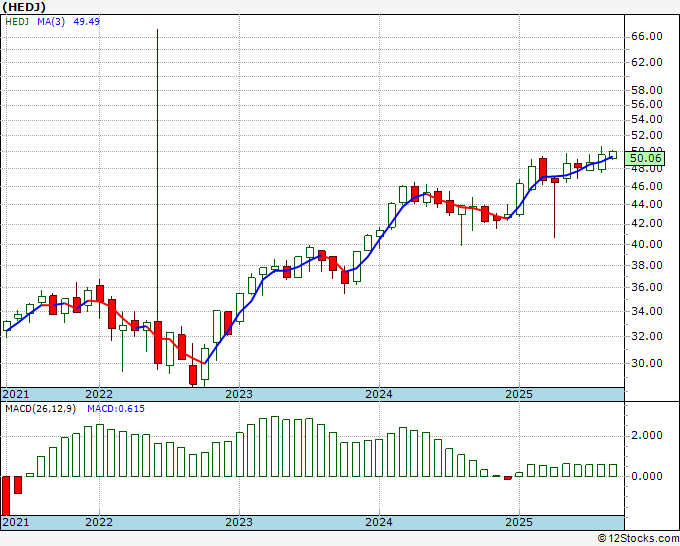
Task: Click the 40.00 price axis label
Action: [647, 244]
